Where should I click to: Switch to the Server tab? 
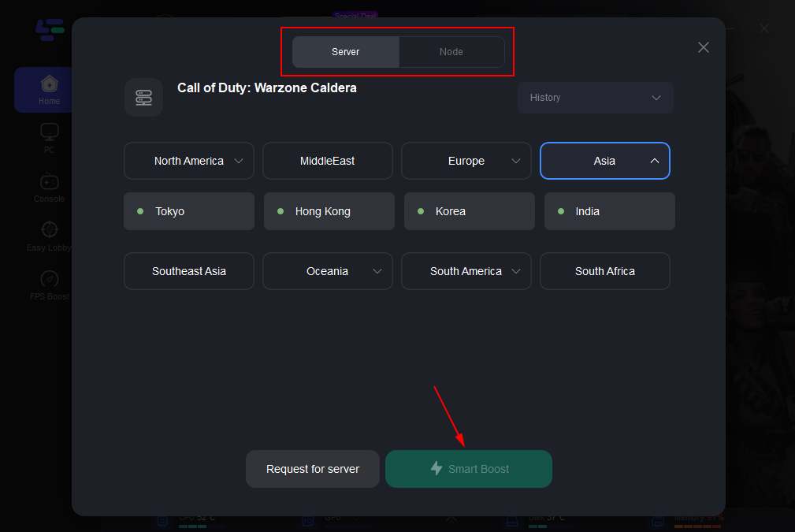click(345, 52)
